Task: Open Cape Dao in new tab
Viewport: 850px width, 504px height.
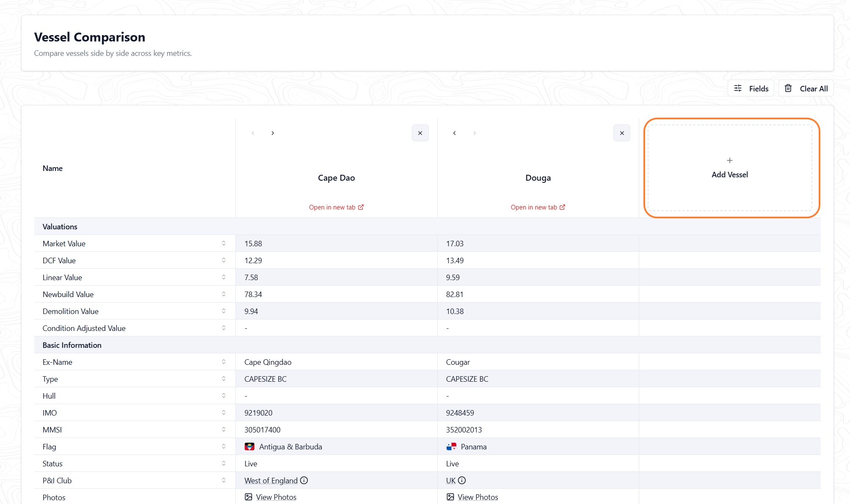Action: (336, 207)
